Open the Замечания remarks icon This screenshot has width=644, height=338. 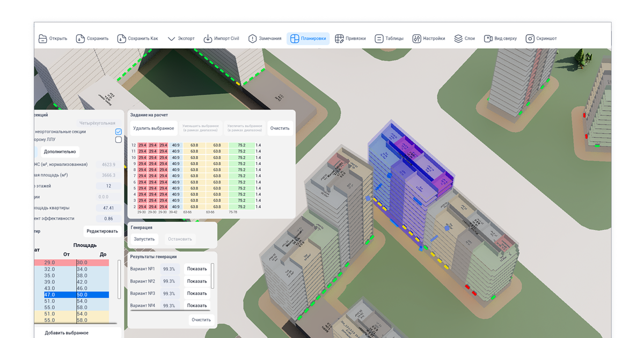tap(253, 39)
